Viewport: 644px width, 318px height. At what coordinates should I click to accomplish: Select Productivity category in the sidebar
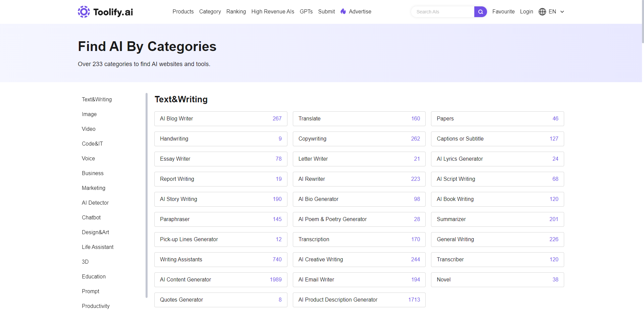pyautogui.click(x=96, y=306)
